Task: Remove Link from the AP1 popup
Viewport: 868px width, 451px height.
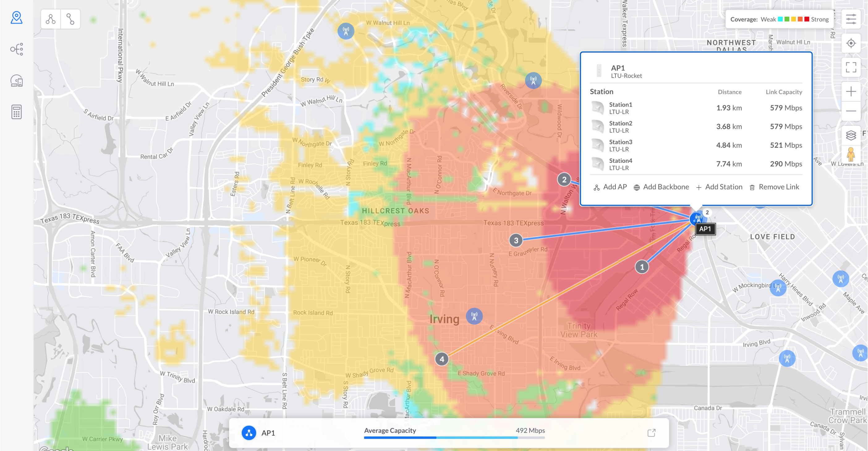Action: pyautogui.click(x=774, y=187)
